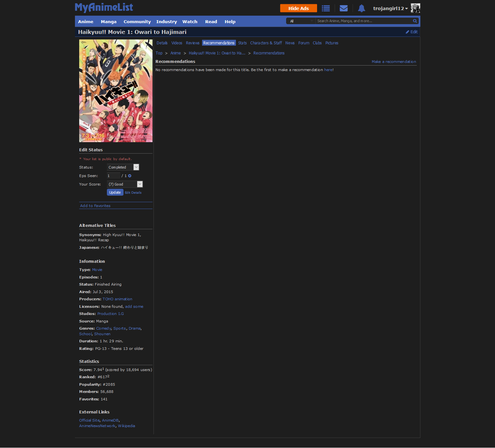Click the page title Haikyuu!! Movie 1
Viewport: 495px width, 448px height.
(132, 32)
